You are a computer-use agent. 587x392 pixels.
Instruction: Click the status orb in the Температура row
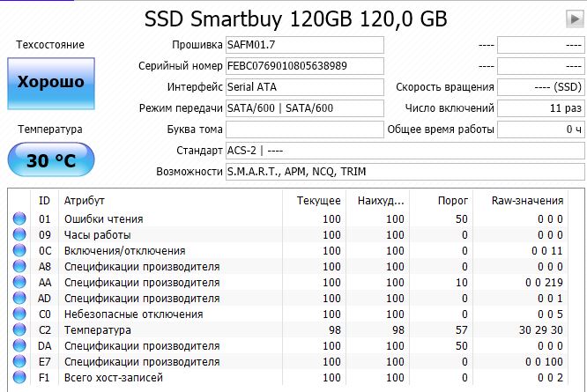19,329
